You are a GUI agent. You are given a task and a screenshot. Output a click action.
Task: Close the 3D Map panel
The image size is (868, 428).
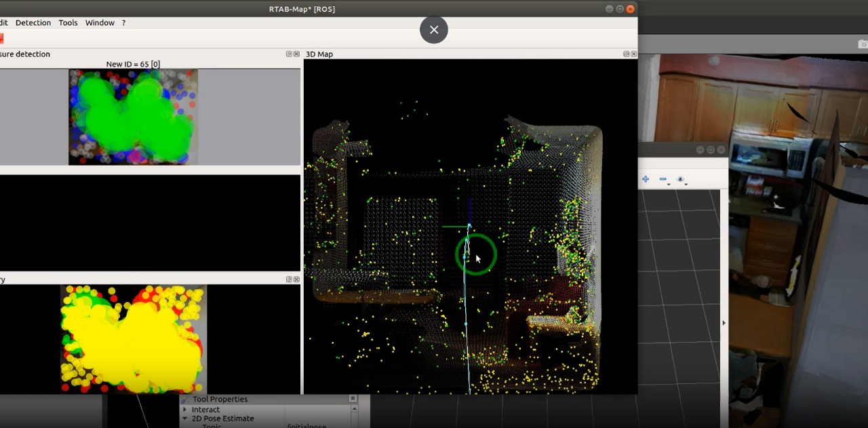pos(634,54)
